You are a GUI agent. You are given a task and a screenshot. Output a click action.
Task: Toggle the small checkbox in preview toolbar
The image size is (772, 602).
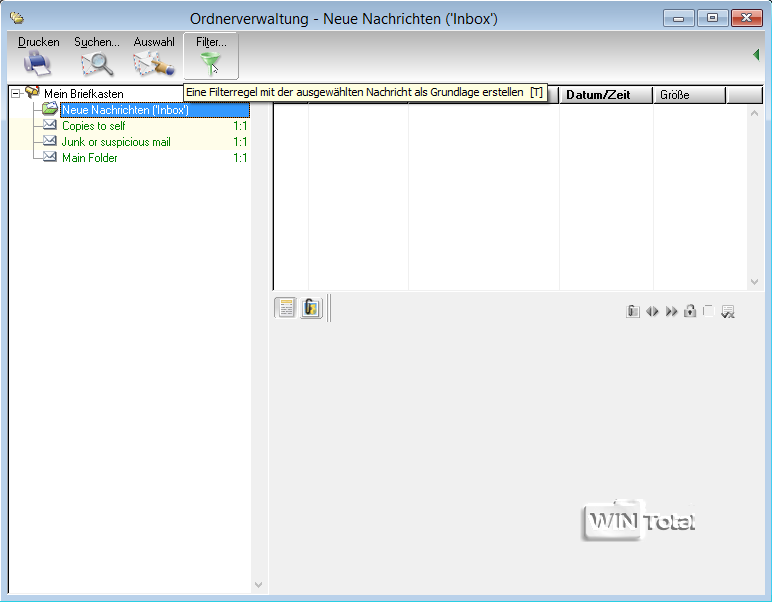click(708, 310)
